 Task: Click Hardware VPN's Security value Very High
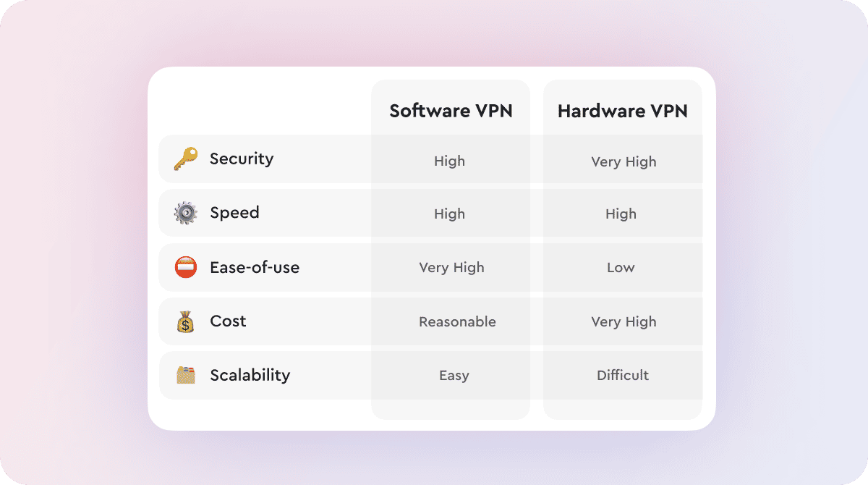coord(624,161)
